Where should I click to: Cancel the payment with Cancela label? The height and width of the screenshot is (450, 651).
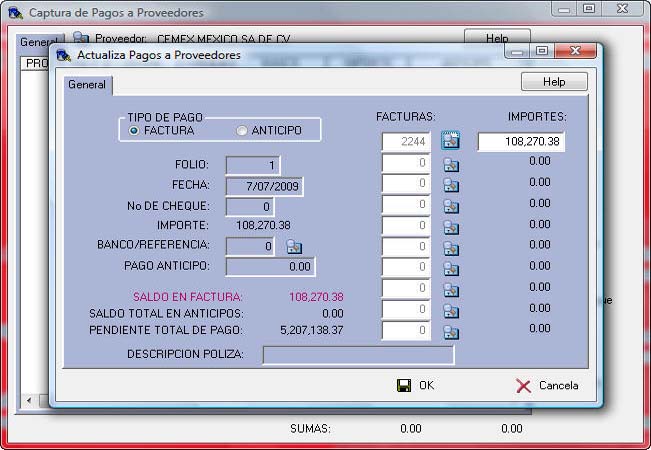[558, 386]
